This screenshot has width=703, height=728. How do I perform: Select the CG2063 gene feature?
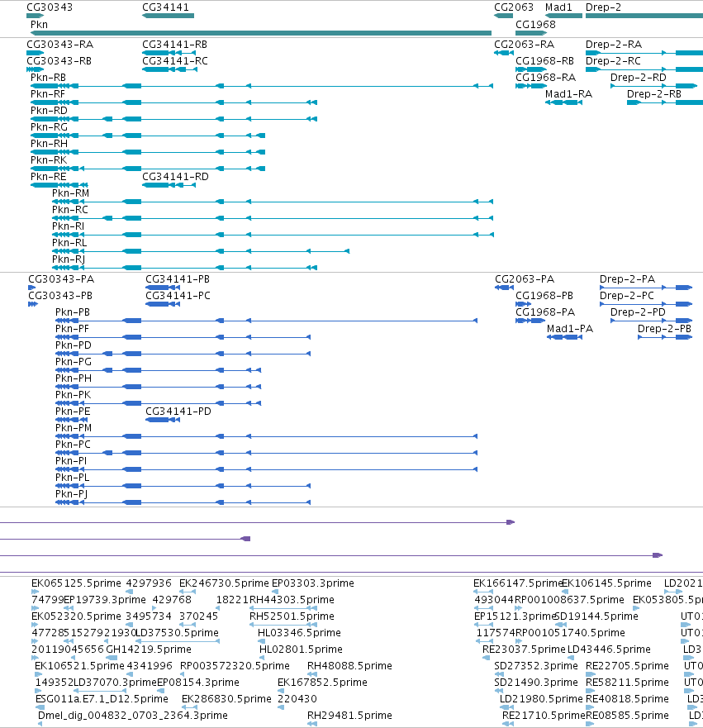[503, 16]
